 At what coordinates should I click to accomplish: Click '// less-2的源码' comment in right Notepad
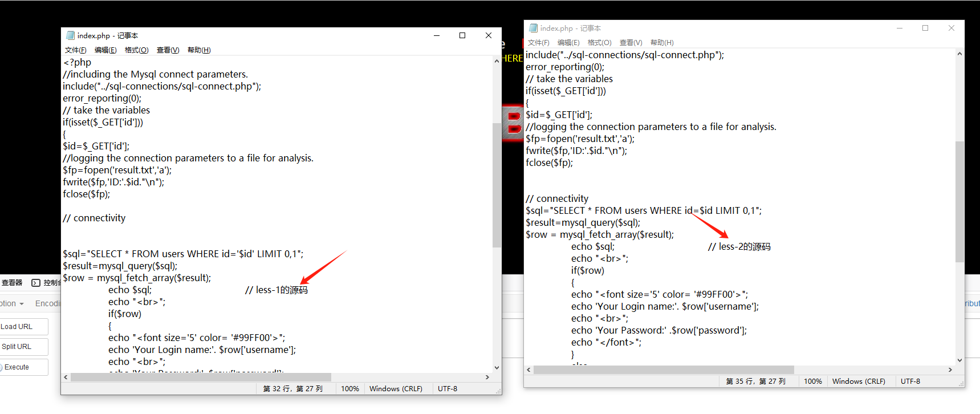click(x=739, y=247)
